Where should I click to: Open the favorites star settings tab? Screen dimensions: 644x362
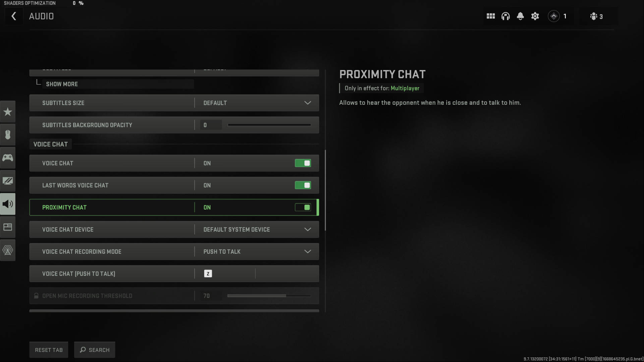click(x=8, y=112)
